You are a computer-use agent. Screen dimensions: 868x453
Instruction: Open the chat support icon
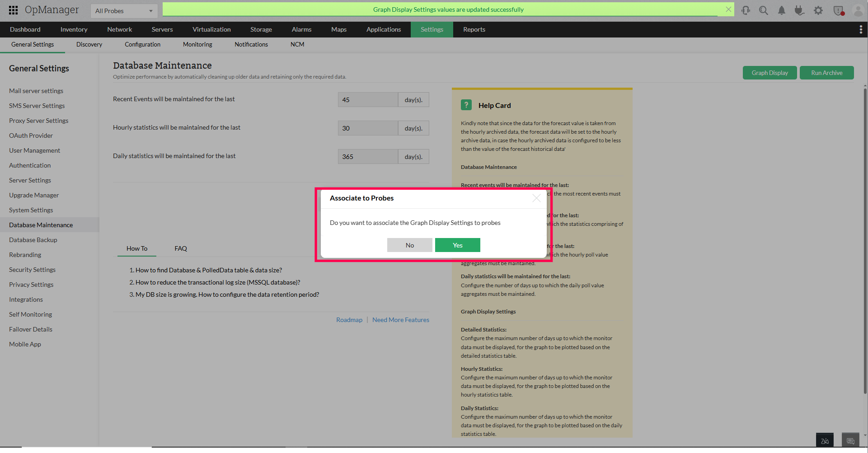[x=850, y=440]
